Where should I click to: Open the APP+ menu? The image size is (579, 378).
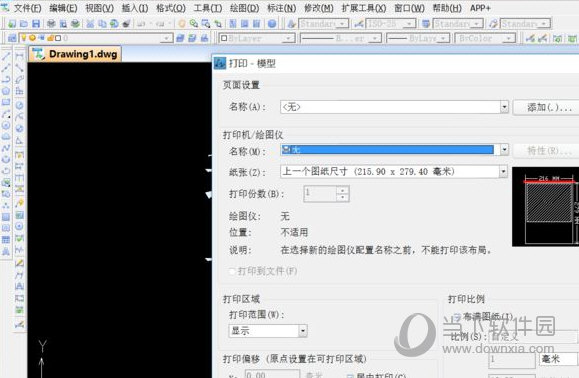pyautogui.click(x=480, y=8)
